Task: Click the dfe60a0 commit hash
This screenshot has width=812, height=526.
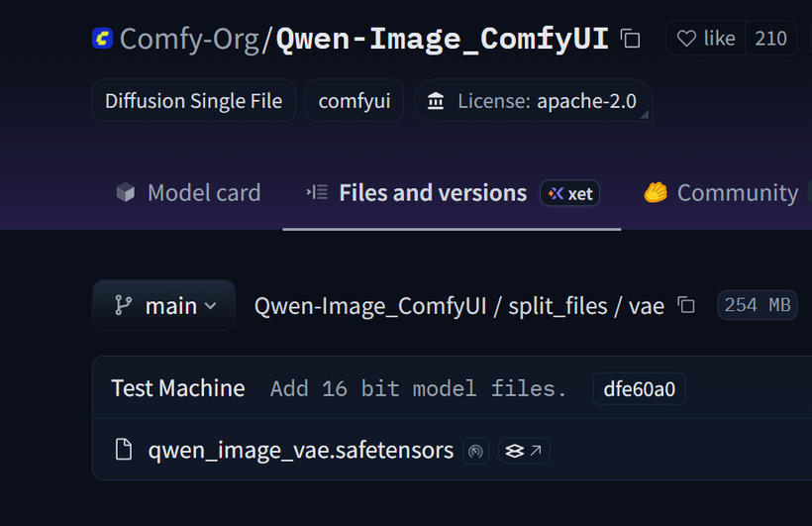Action: point(639,388)
